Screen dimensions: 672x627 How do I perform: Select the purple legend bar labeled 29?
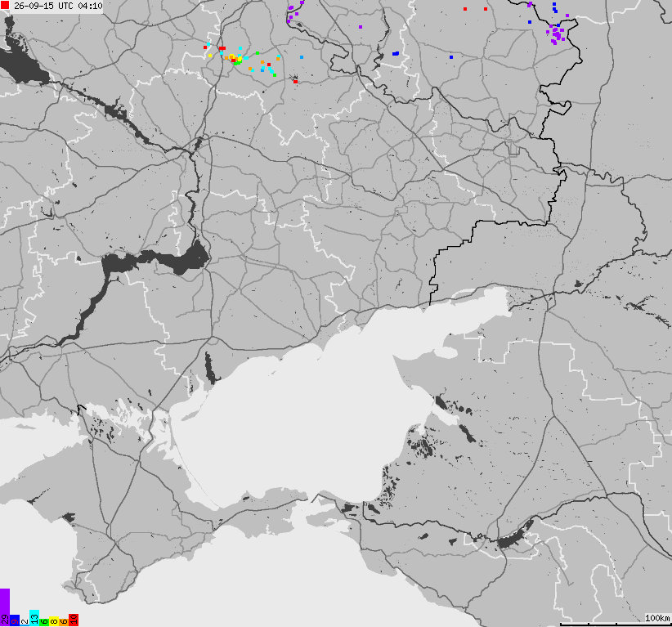coord(5,607)
